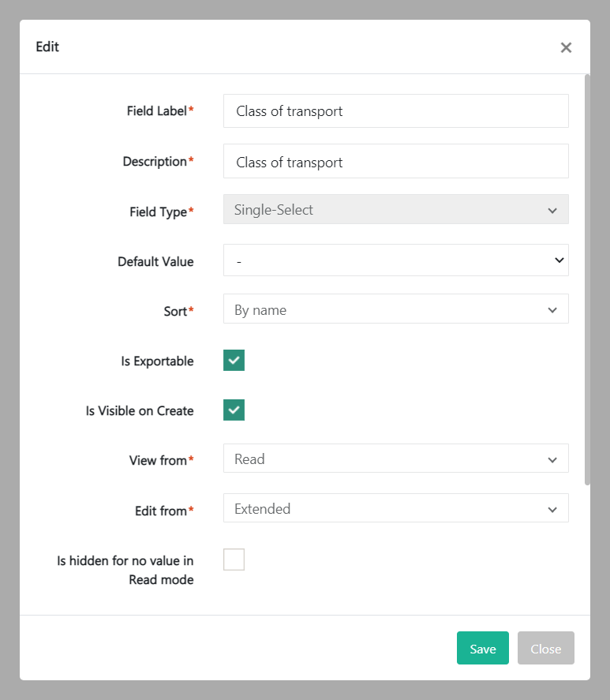Click the gray Close button
This screenshot has width=610, height=700.
[x=545, y=649]
